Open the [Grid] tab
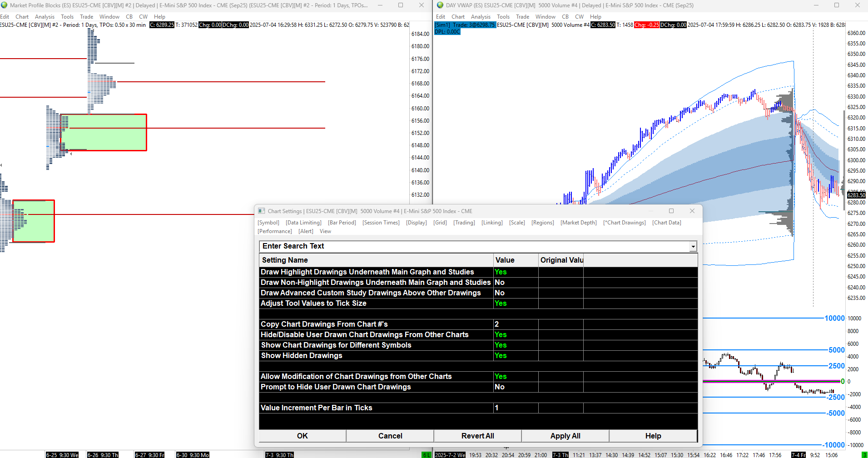 coord(440,223)
